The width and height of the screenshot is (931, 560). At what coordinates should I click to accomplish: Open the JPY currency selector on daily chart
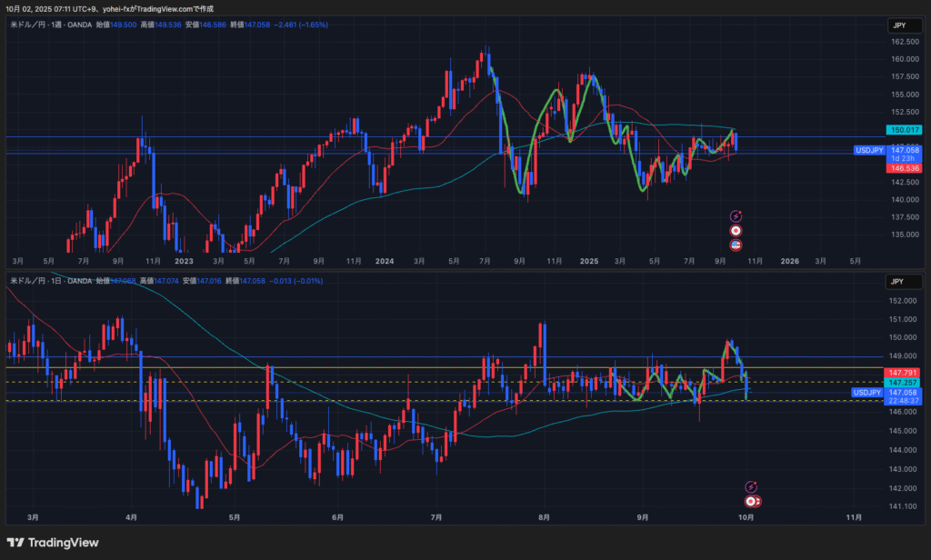(899, 282)
